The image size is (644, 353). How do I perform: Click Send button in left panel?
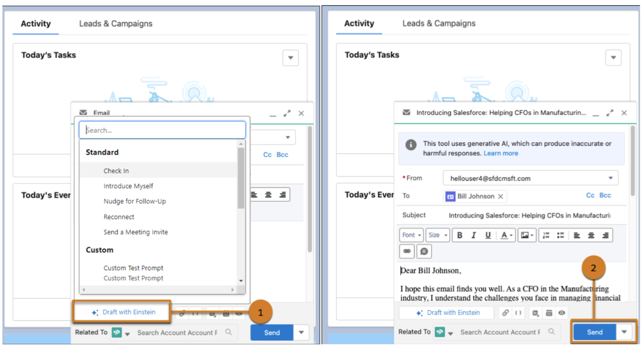[x=272, y=332]
